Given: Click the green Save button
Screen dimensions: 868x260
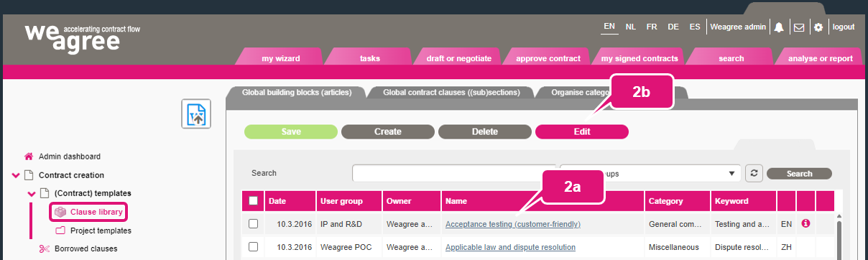Looking at the screenshot, I should pos(291,131).
